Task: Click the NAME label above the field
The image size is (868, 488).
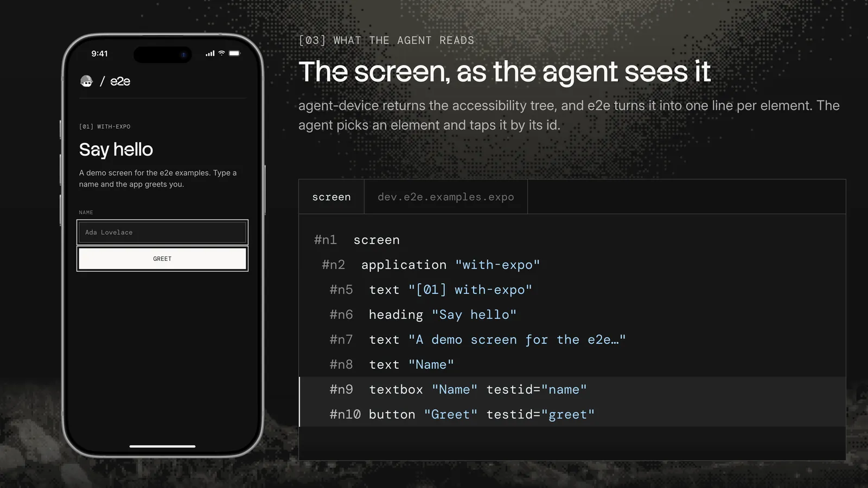Action: tap(86, 213)
